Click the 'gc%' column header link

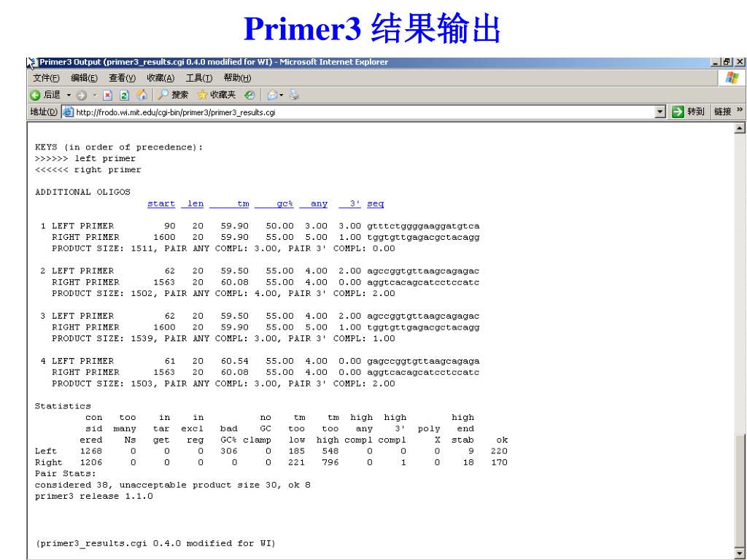pos(274,204)
